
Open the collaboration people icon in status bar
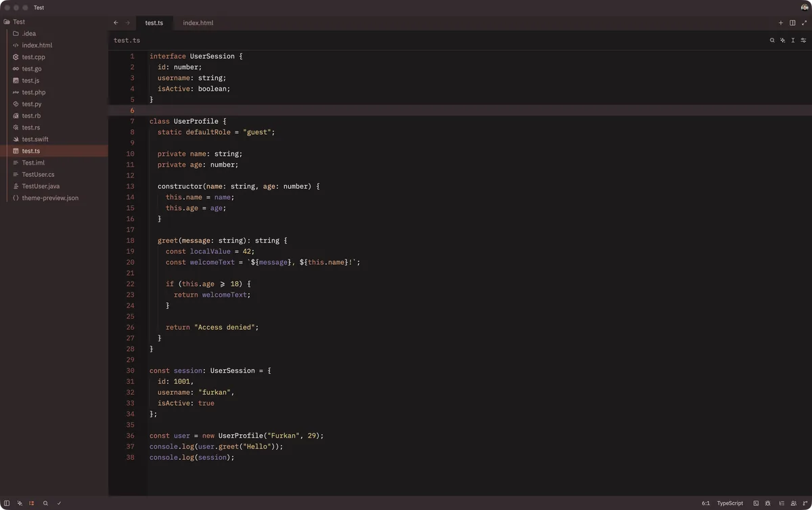click(793, 503)
